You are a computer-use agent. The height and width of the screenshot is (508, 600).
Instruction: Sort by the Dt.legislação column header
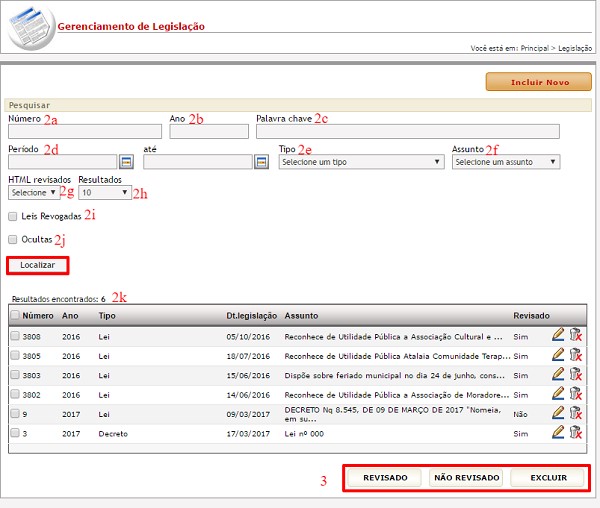[251, 316]
